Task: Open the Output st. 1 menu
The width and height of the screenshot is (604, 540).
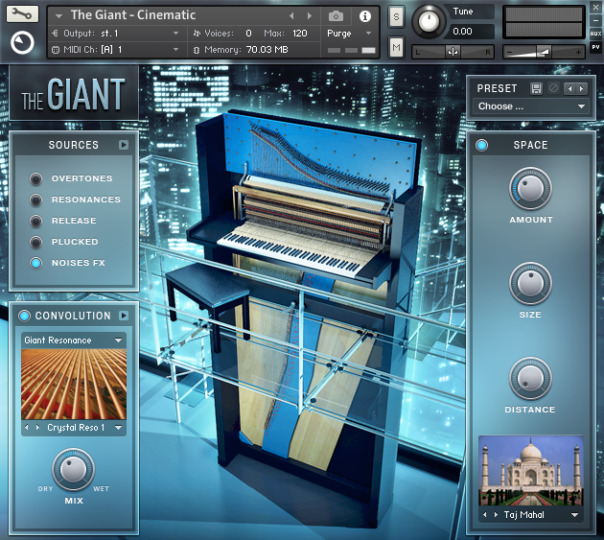Action: pos(120,33)
